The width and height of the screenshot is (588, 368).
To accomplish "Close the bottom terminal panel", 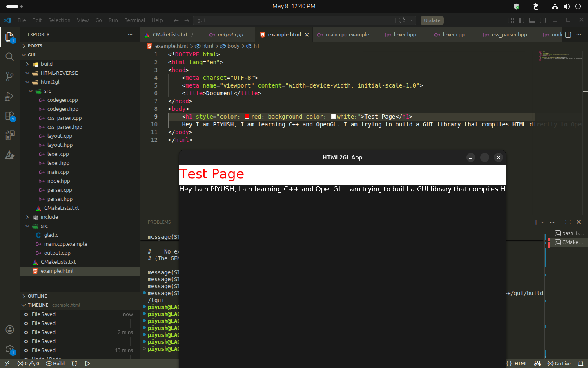I will coord(579,222).
